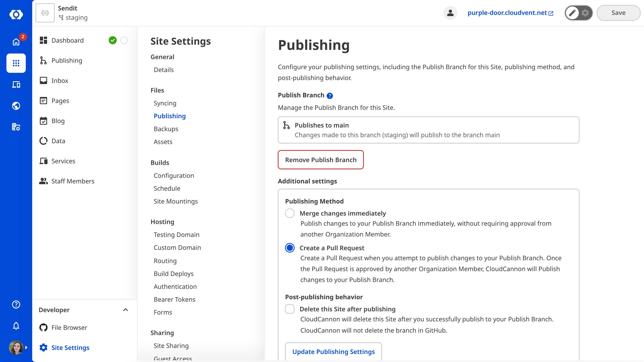644x362 pixels.
Task: Click the globe icon in blue sidebar
Action: click(16, 106)
